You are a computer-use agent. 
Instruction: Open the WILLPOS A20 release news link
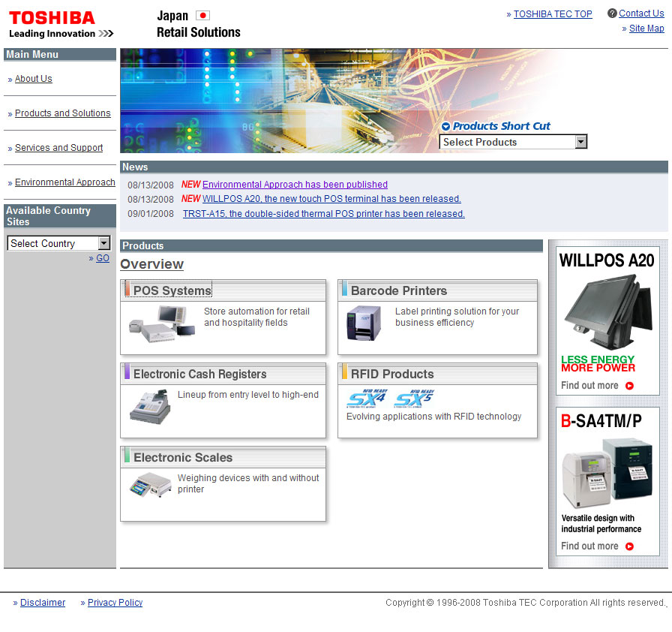click(331, 198)
